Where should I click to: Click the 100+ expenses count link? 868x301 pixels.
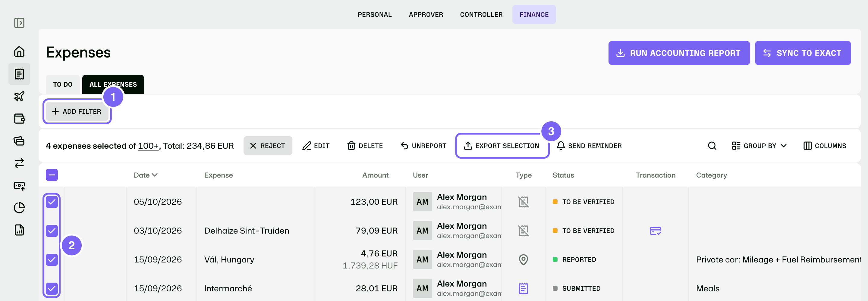148,146
